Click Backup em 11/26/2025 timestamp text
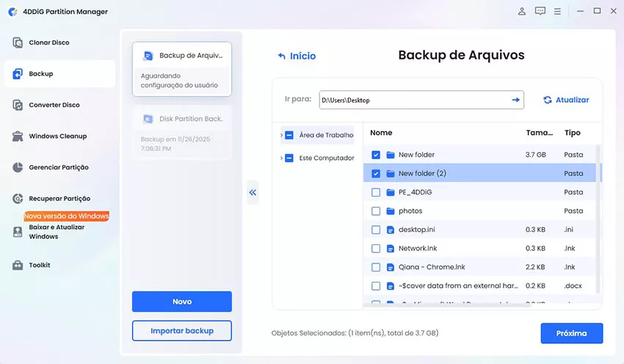624x364 pixels. coord(175,144)
